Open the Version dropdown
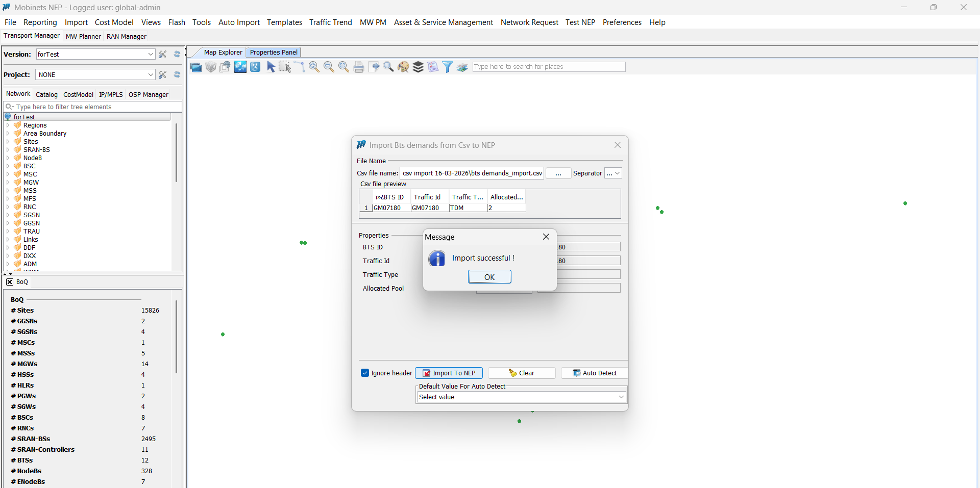The width and height of the screenshot is (980, 488). coord(151,55)
